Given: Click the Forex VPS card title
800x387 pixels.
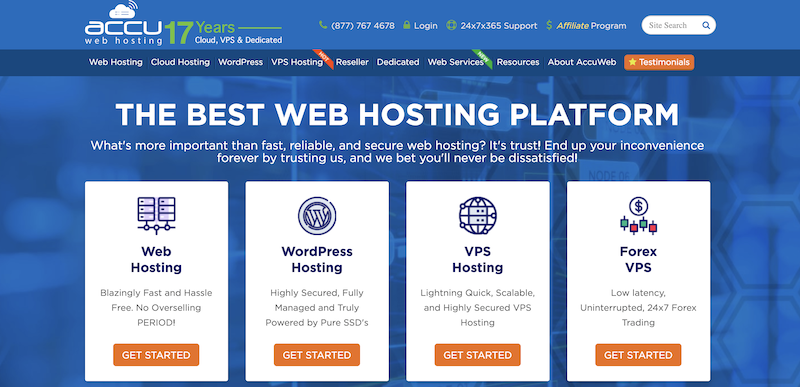Looking at the screenshot, I should 638,260.
